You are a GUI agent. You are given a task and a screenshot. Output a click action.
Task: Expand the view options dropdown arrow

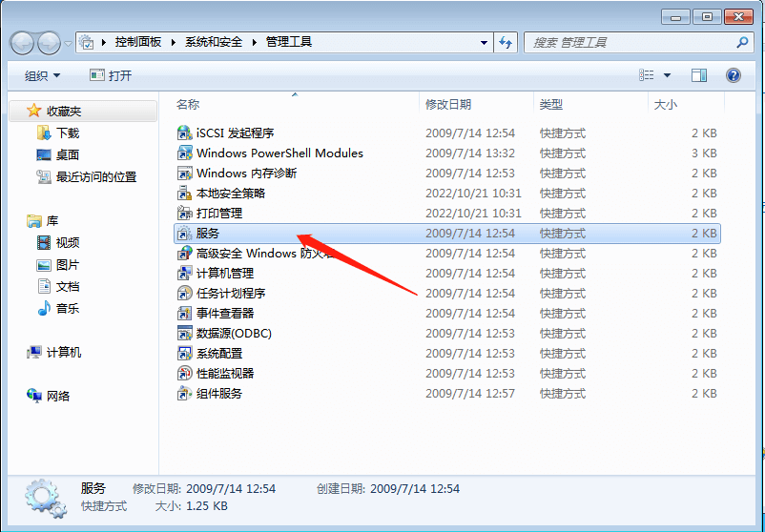(x=667, y=75)
